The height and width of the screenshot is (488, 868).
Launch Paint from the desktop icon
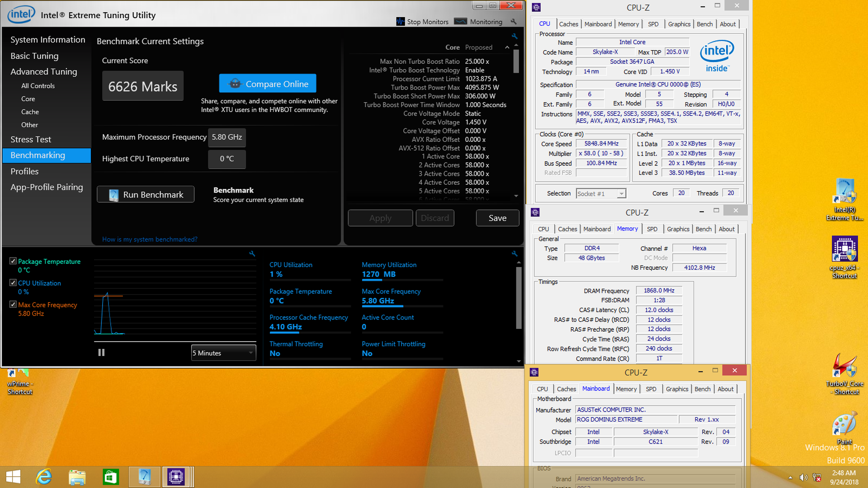click(844, 428)
